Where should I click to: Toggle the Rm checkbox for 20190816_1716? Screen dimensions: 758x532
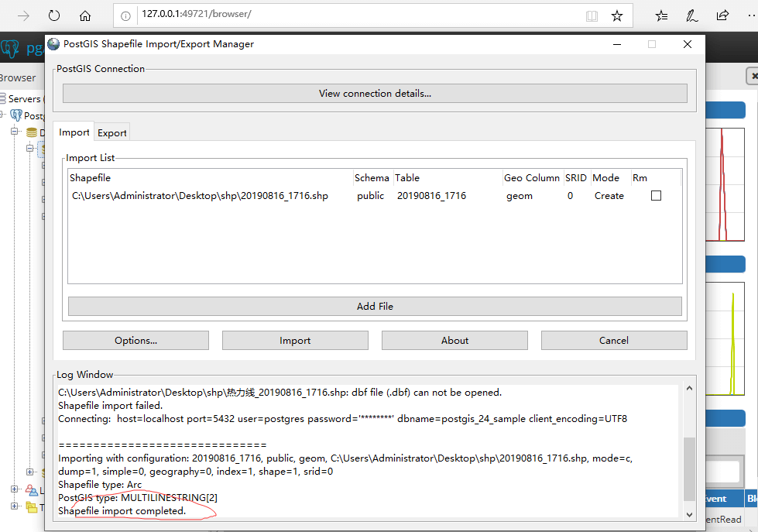tap(656, 196)
